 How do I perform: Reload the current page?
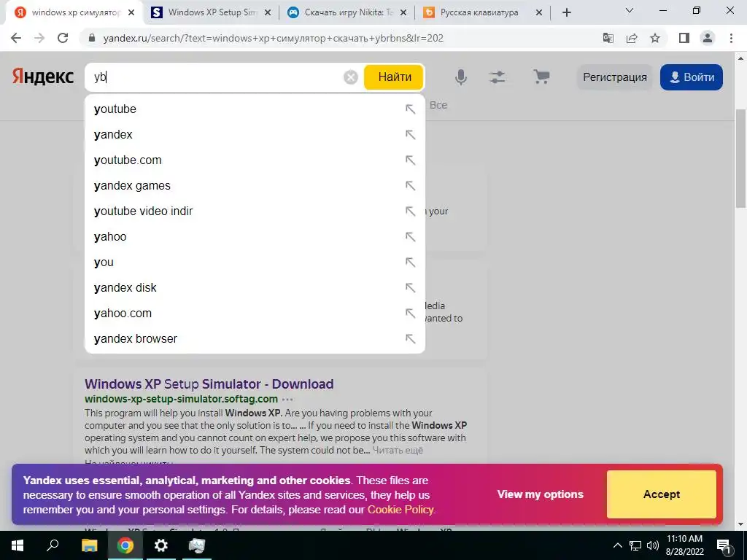63,38
